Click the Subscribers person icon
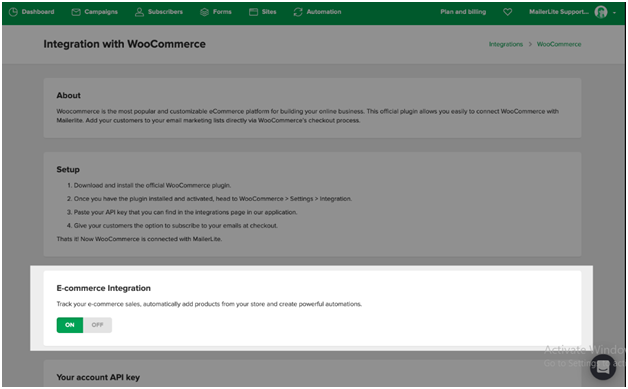The height and width of the screenshot is (389, 628). pyautogui.click(x=139, y=12)
